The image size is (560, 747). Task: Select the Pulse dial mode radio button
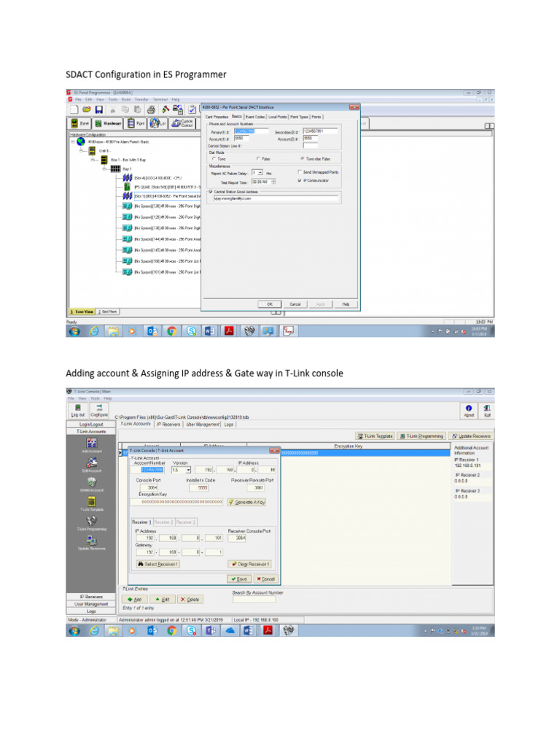pos(258,158)
